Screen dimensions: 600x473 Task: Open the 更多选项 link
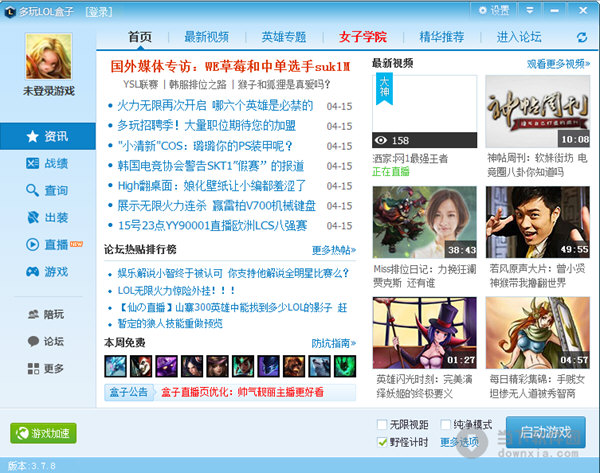460,442
